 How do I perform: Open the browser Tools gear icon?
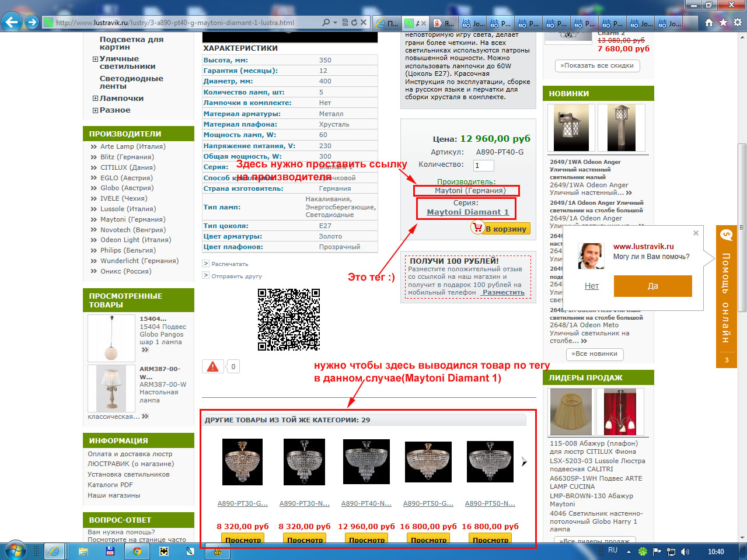pyautogui.click(x=737, y=23)
